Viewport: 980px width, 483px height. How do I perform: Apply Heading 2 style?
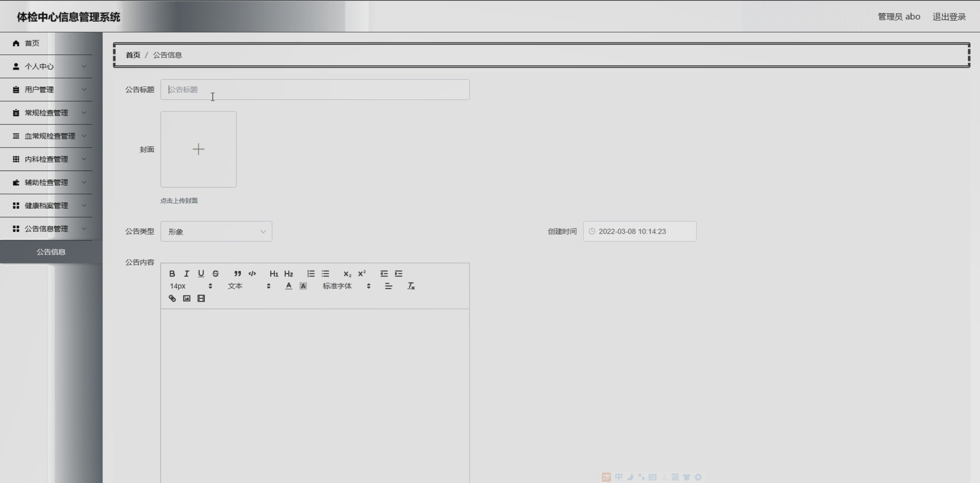(x=288, y=274)
